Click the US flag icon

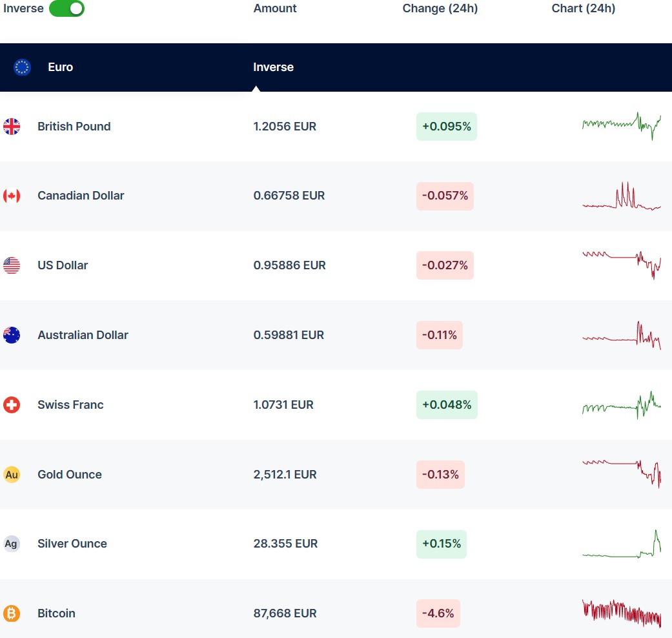click(12, 265)
